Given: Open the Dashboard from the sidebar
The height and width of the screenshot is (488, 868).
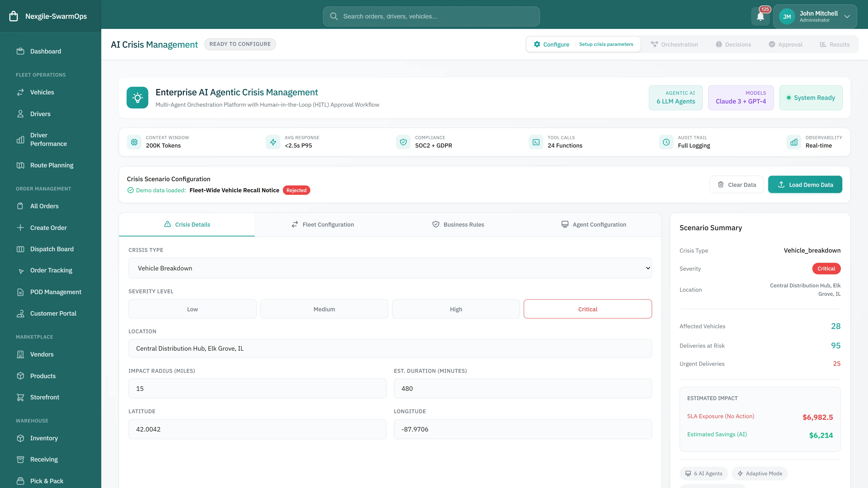Looking at the screenshot, I should (45, 51).
